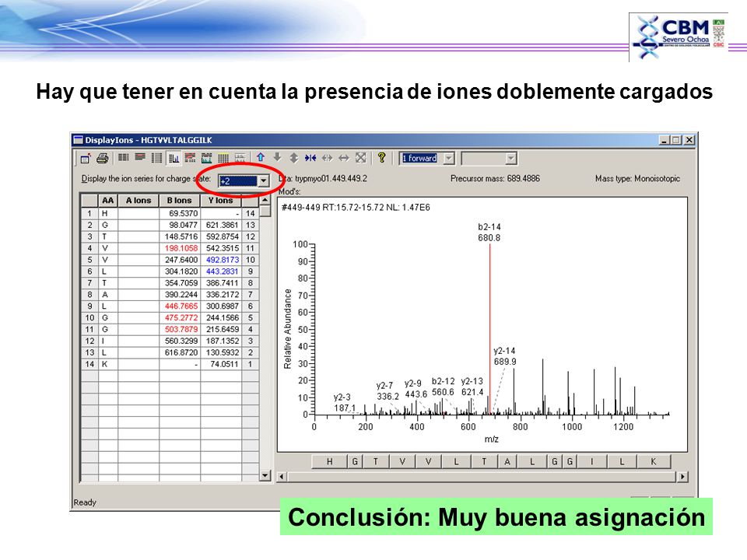Image resolution: width=747 pixels, height=560 pixels.
Task: Click the 'Ready' status bar text
Action: pyautogui.click(x=85, y=502)
